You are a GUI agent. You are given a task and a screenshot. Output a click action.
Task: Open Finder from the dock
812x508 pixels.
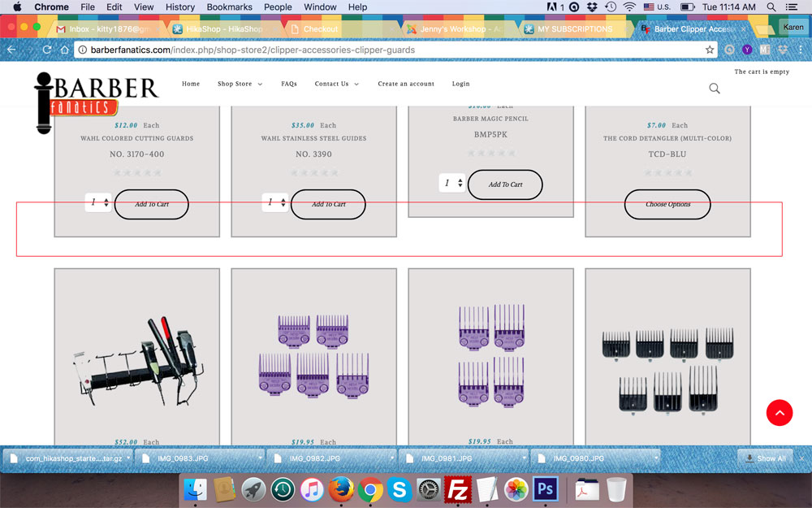[195, 489]
